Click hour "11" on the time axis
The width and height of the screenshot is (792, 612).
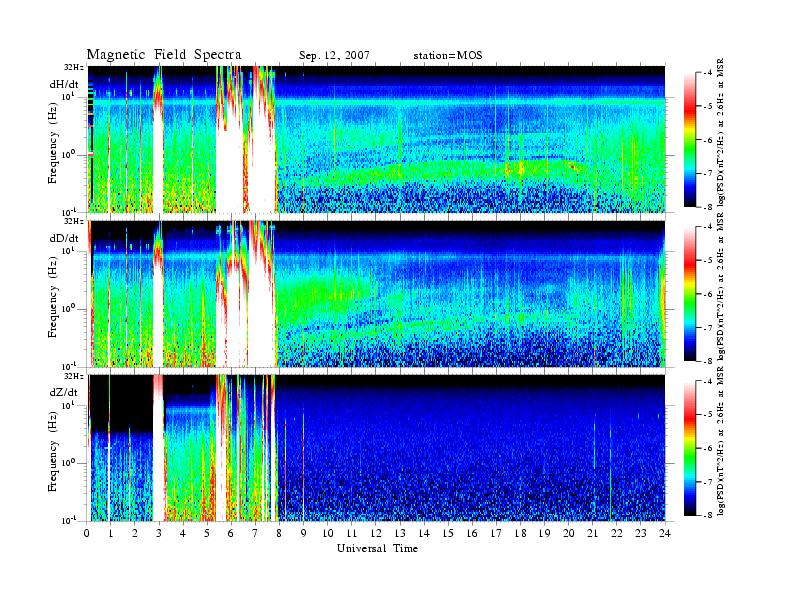click(x=352, y=533)
